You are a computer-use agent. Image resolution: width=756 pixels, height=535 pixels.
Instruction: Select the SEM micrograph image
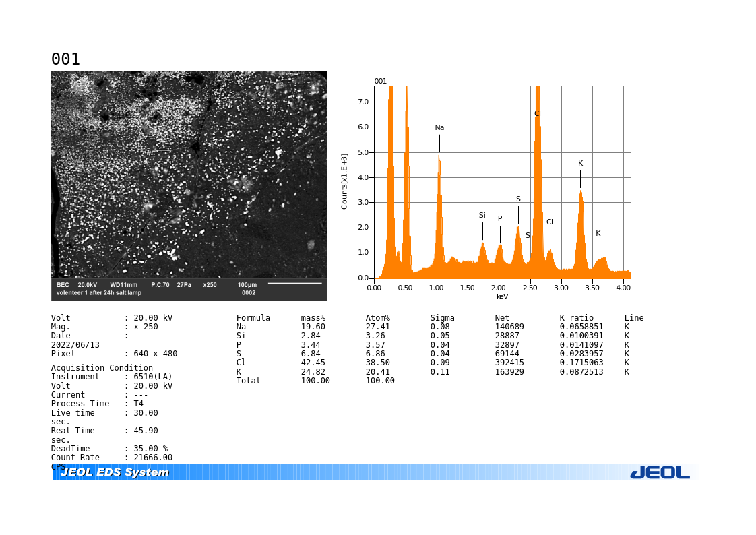(189, 186)
